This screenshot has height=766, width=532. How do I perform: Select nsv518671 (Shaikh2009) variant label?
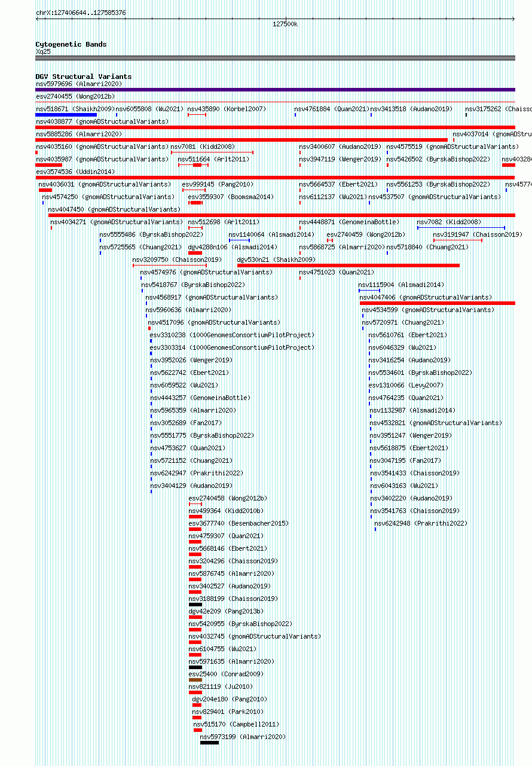(x=75, y=109)
